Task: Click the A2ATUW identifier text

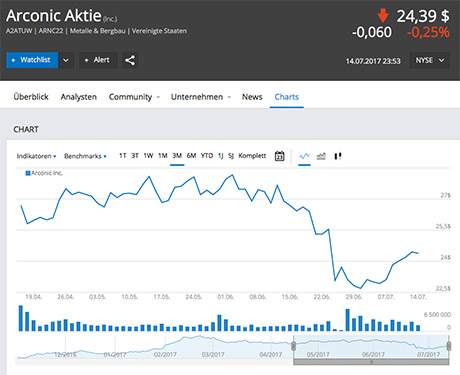Action: click(19, 31)
